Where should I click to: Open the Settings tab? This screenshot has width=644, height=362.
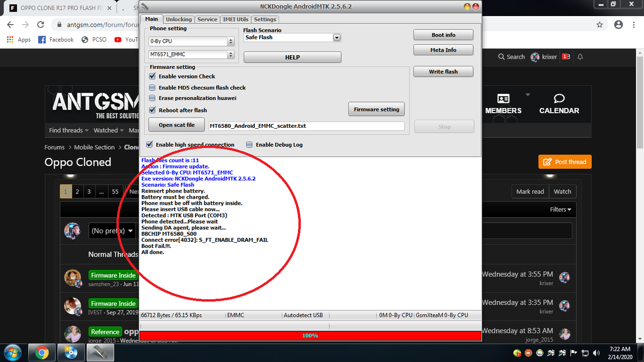(265, 19)
